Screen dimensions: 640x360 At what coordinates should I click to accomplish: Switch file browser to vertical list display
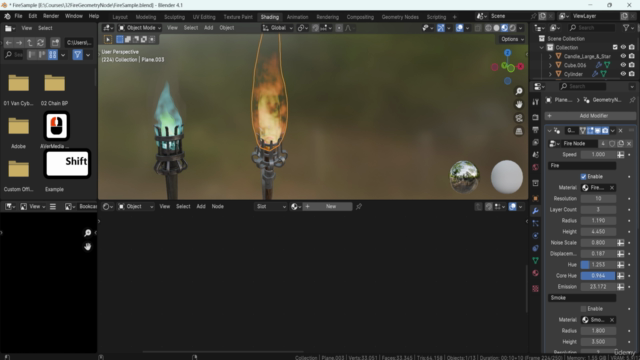coord(32,55)
